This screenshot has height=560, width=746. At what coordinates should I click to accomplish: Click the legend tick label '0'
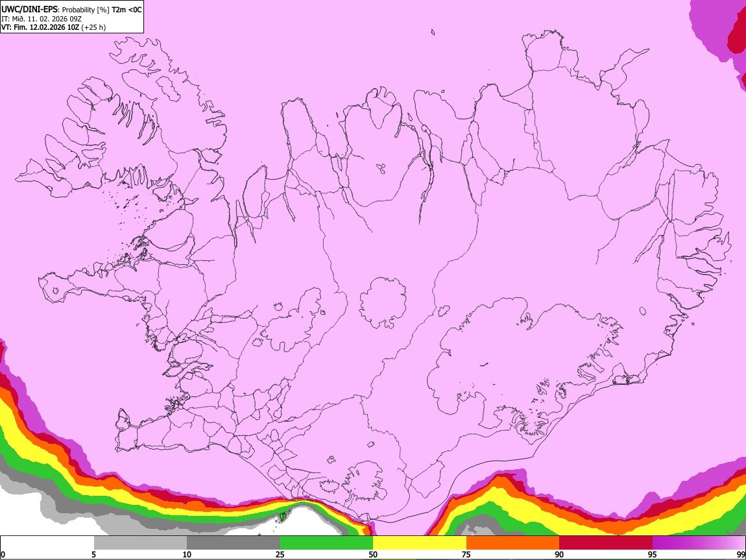pyautogui.click(x=3, y=554)
